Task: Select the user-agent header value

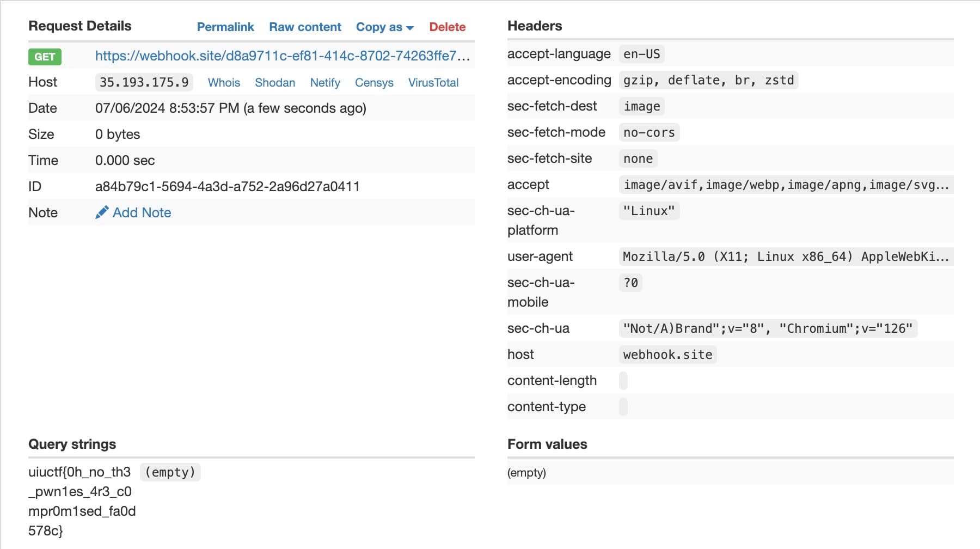Action: click(786, 257)
